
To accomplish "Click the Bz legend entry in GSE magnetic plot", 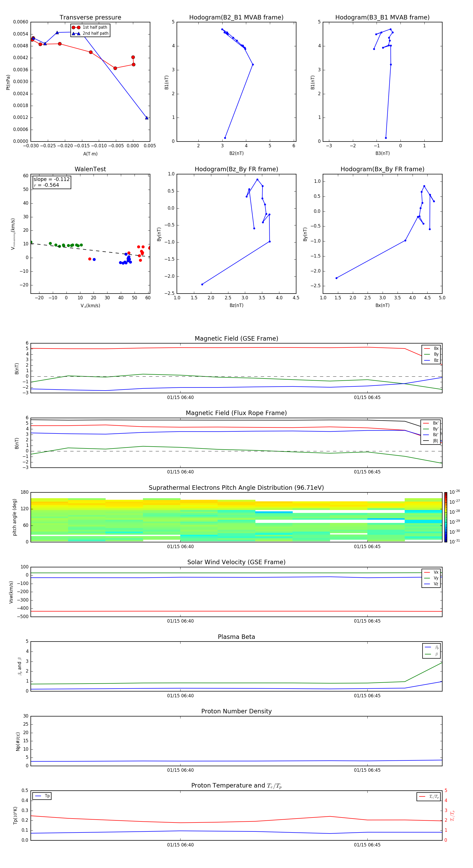I will 431,361.
